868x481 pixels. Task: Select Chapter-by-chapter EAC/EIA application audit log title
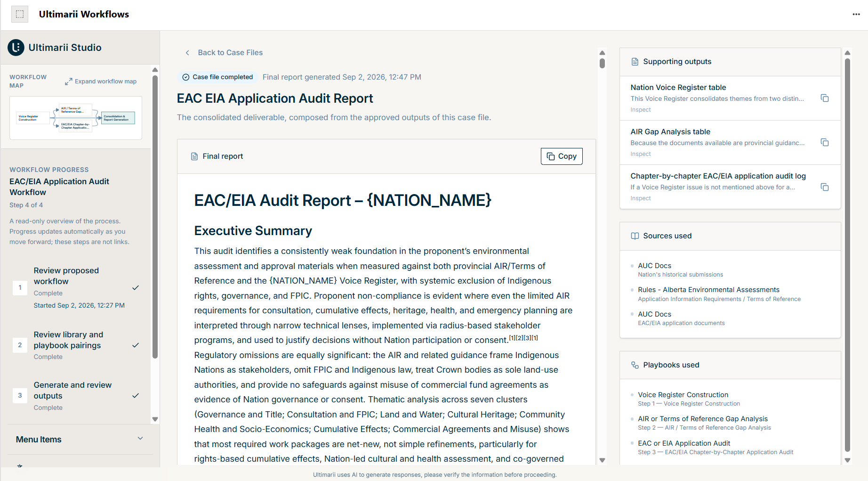tap(718, 176)
